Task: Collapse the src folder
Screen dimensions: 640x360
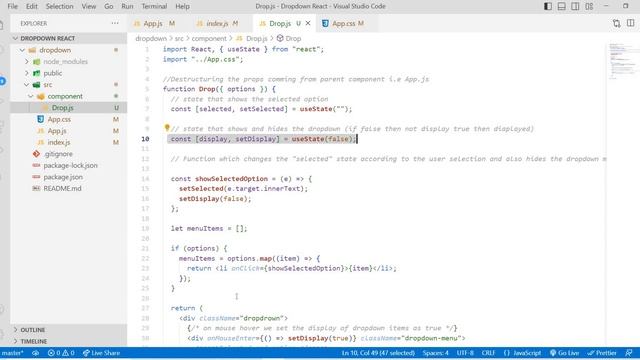Action: (48, 84)
